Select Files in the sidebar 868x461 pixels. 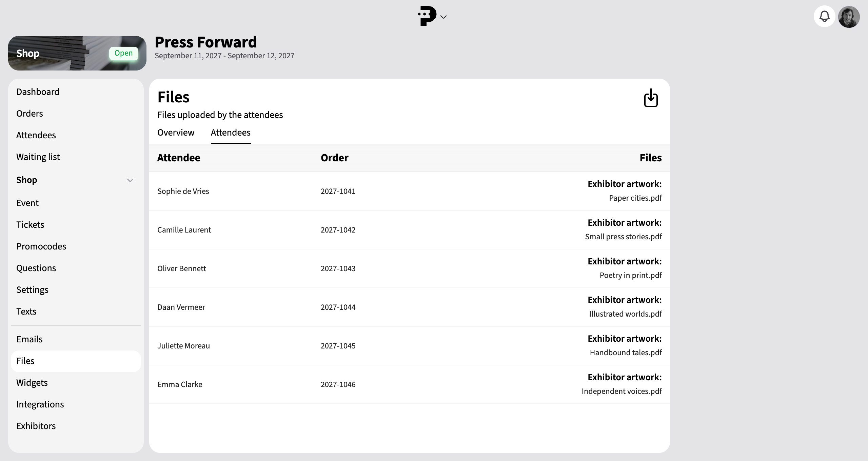[x=76, y=361]
